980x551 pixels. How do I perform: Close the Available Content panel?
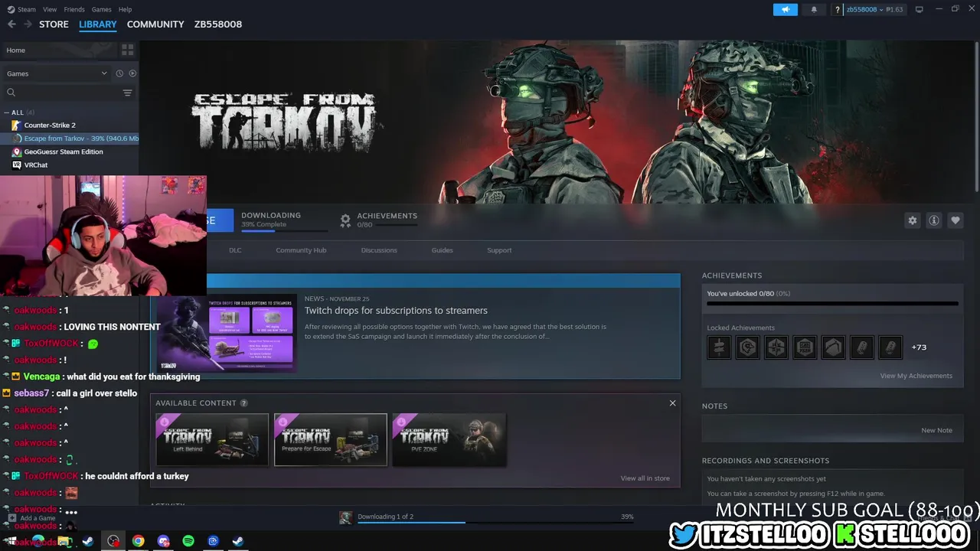click(x=673, y=403)
